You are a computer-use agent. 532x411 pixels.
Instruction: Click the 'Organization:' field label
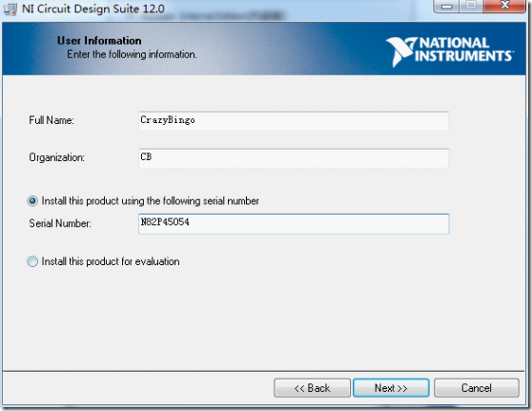coord(56,157)
